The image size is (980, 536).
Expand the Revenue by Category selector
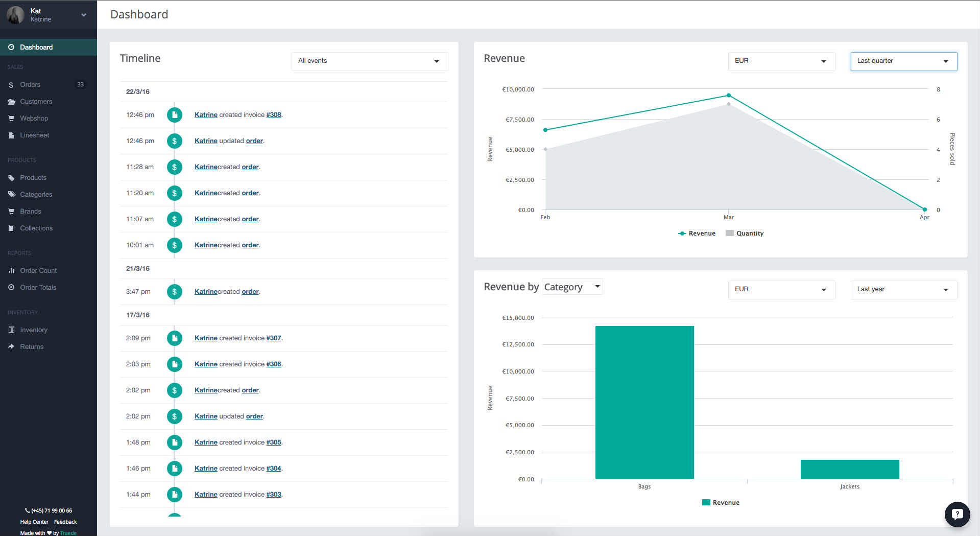click(572, 287)
